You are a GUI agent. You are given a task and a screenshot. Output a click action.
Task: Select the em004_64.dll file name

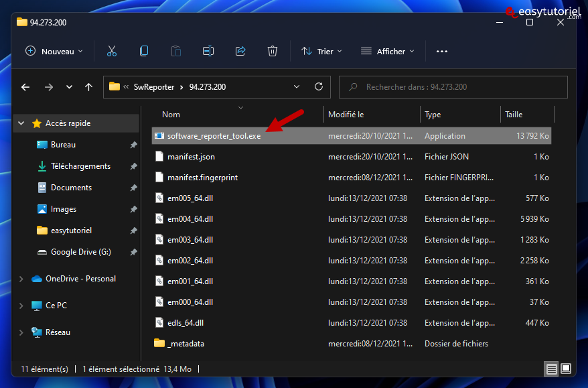point(190,219)
